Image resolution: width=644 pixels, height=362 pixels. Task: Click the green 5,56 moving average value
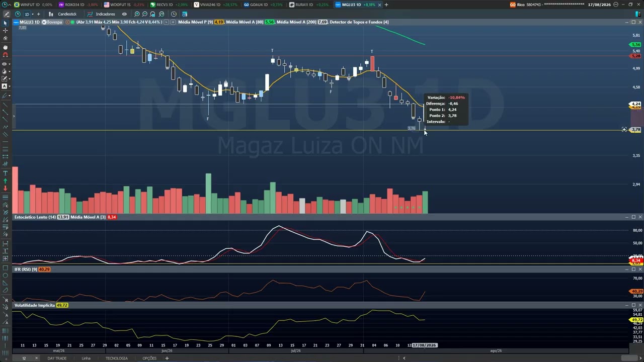point(269,22)
